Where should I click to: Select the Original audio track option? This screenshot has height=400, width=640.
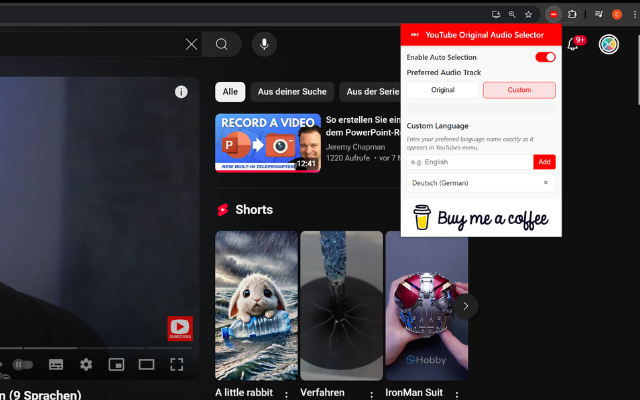click(x=442, y=90)
